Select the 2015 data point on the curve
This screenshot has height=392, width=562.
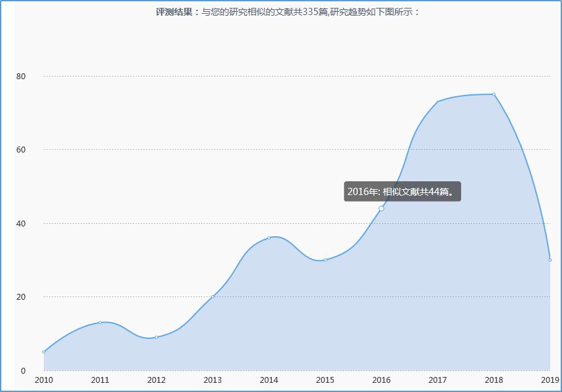pyautogui.click(x=325, y=260)
